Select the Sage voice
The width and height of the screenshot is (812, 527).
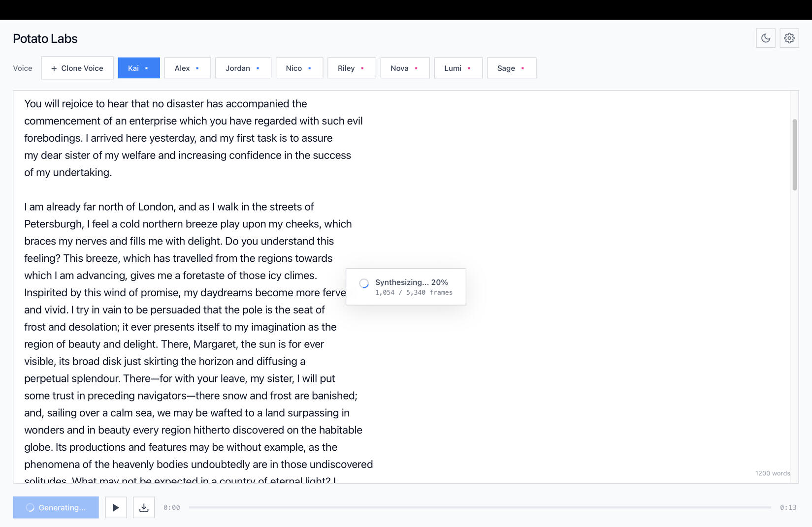(511, 68)
